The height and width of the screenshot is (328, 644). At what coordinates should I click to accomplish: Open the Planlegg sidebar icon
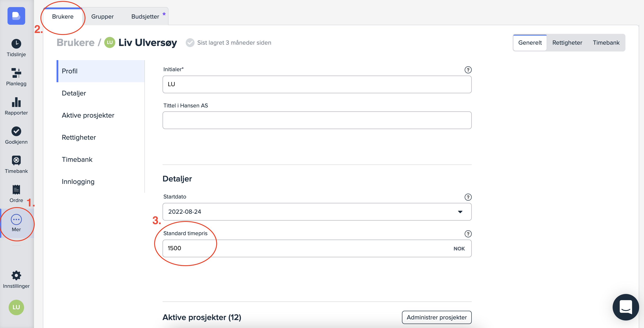point(16,73)
